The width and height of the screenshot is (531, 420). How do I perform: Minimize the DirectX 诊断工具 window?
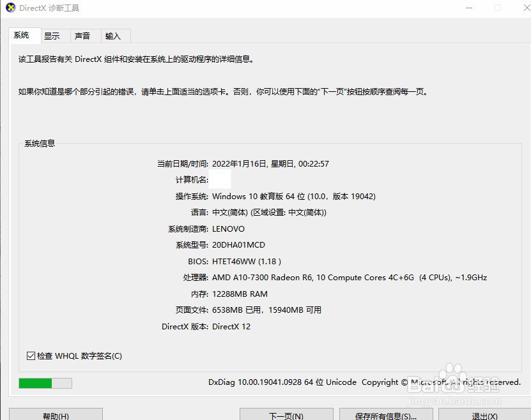pos(469,7)
